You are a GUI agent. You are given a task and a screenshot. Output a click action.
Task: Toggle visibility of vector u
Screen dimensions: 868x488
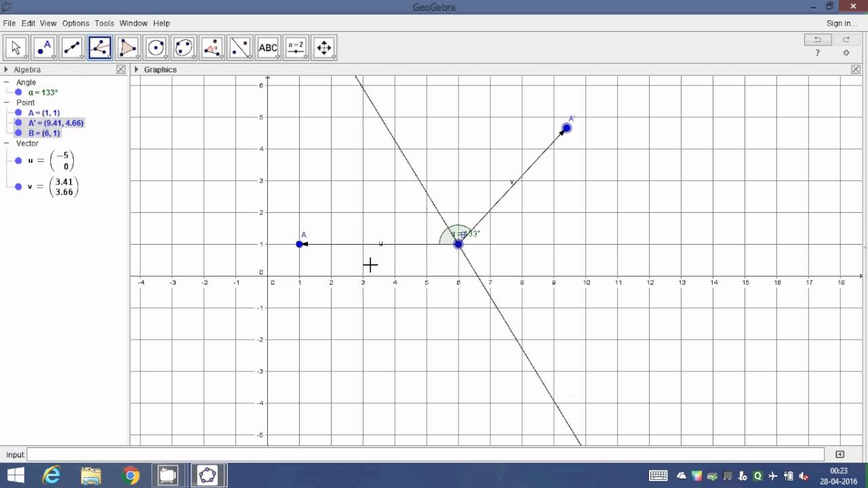tap(18, 161)
